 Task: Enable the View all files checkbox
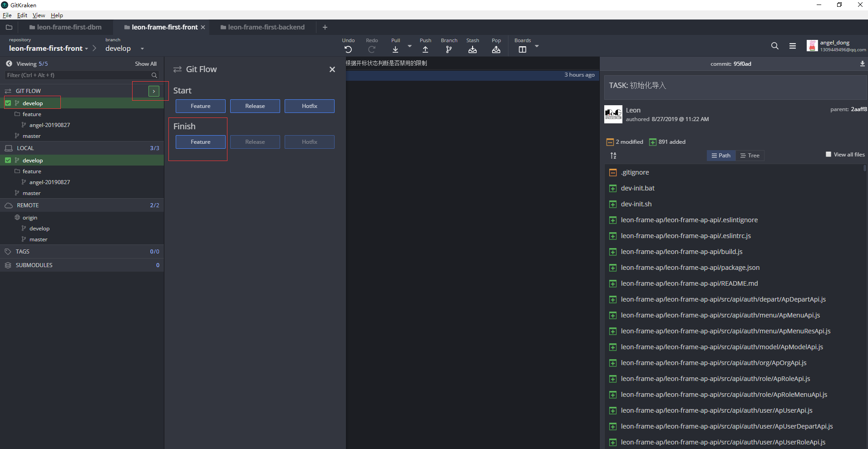tap(829, 154)
